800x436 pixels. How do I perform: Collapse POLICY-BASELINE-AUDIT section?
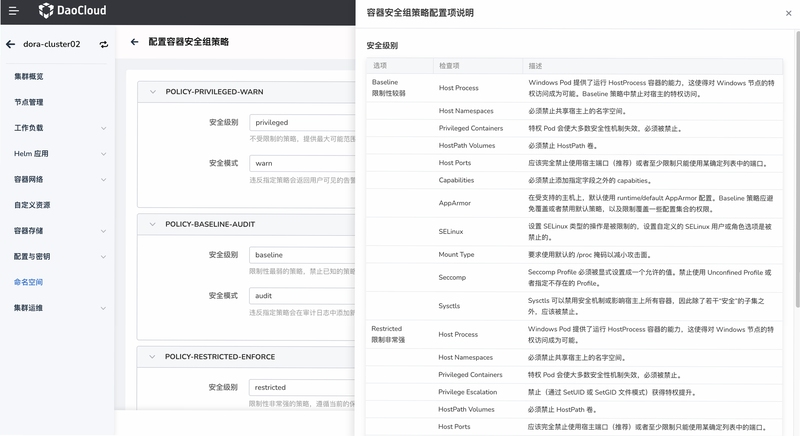[153, 224]
